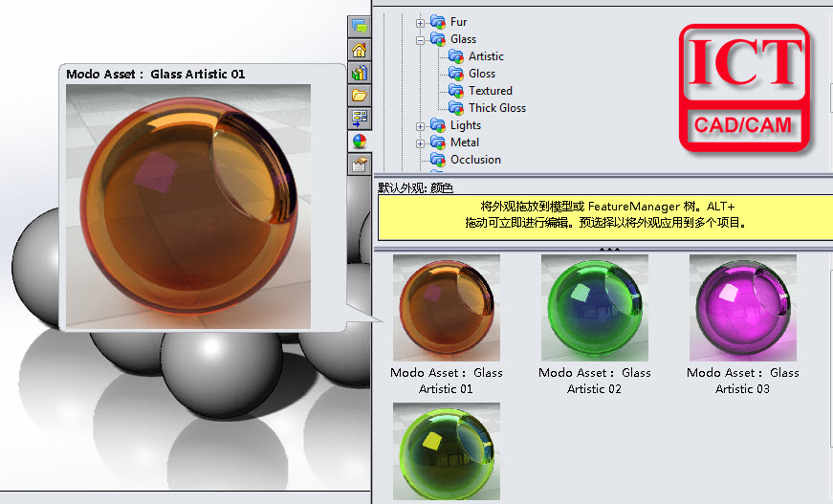Click the Occlusion folder icon
Image resolution: width=833 pixels, height=504 pixels.
(438, 159)
